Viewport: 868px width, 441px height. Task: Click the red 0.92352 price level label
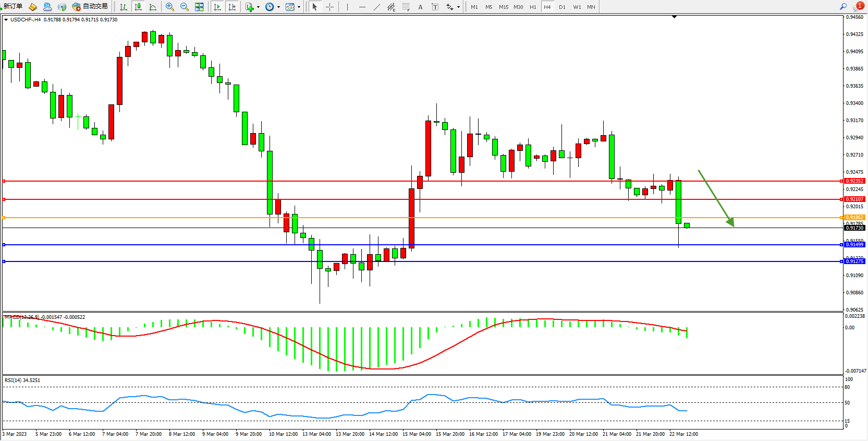(x=854, y=181)
